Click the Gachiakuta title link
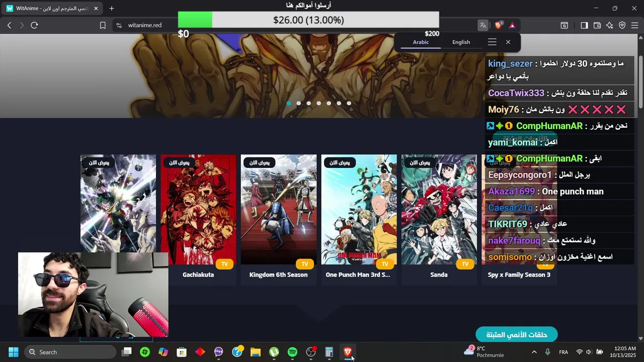 (198, 275)
